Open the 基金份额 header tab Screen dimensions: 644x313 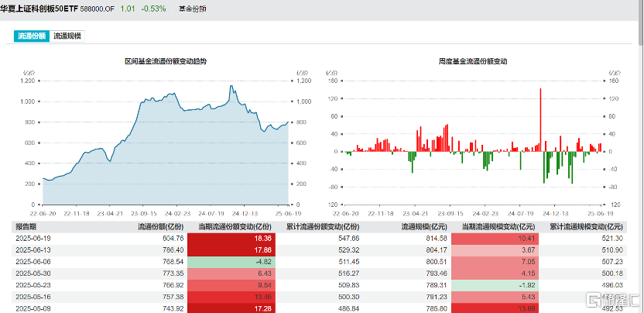[x=193, y=9]
